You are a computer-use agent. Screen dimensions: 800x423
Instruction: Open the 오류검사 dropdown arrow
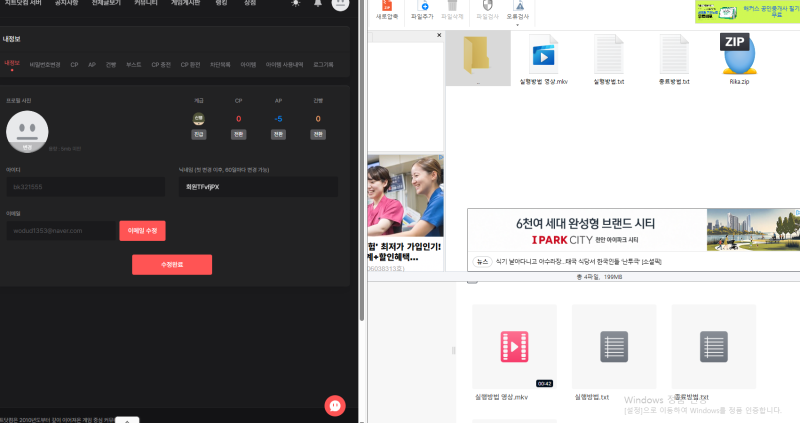[x=517, y=24]
